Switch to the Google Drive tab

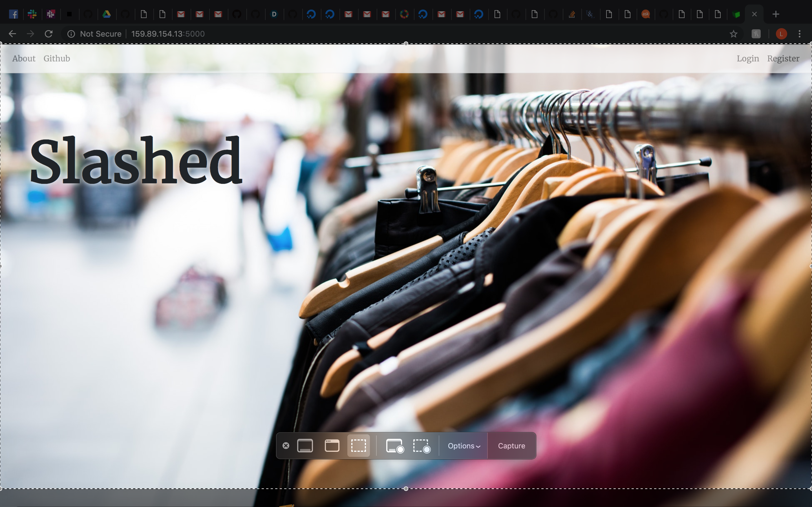(x=106, y=14)
